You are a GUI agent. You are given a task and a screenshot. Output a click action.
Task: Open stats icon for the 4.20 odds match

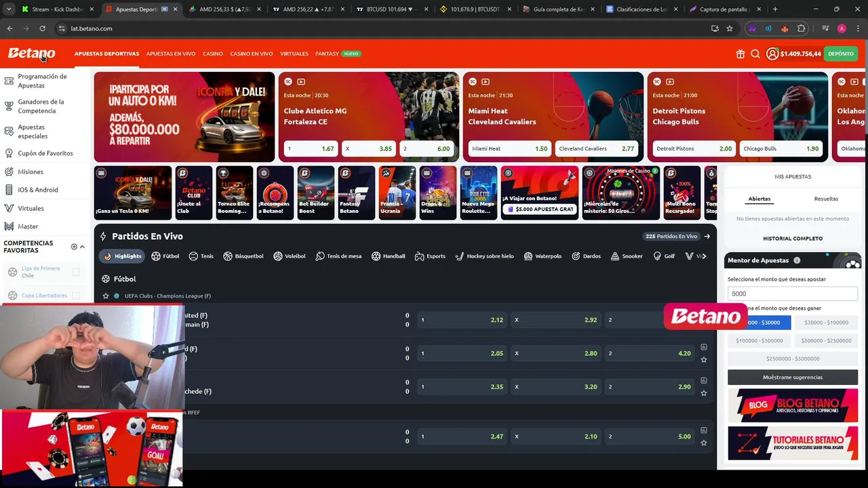point(704,347)
